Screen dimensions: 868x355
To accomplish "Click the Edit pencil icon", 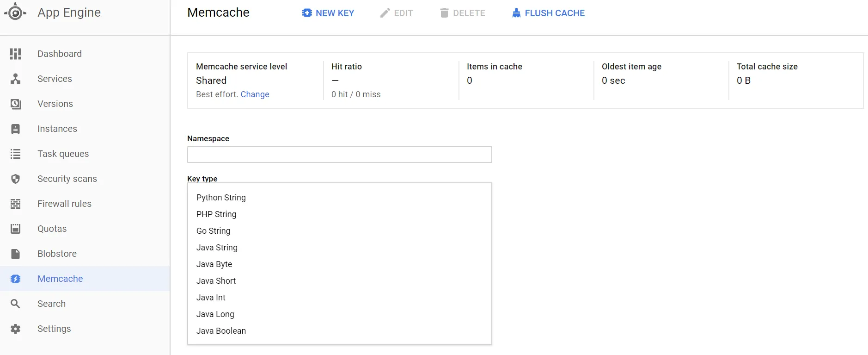I will pos(385,13).
